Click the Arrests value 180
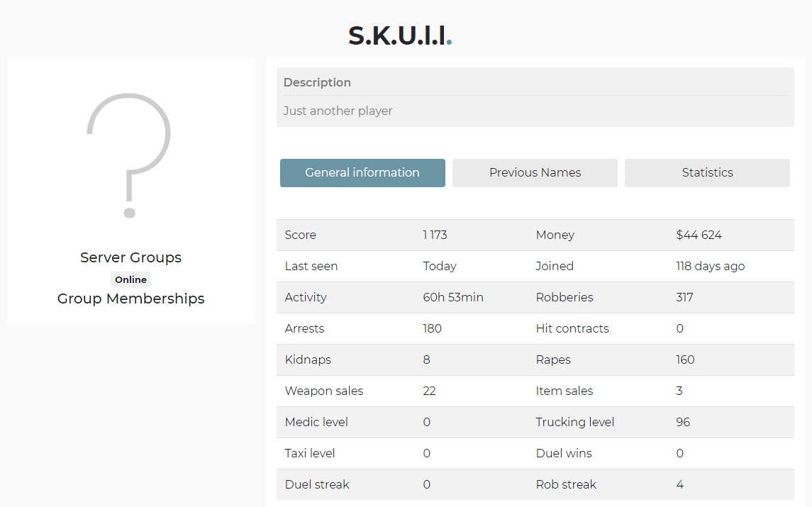Screen dimensions: 812x507 tap(433, 328)
